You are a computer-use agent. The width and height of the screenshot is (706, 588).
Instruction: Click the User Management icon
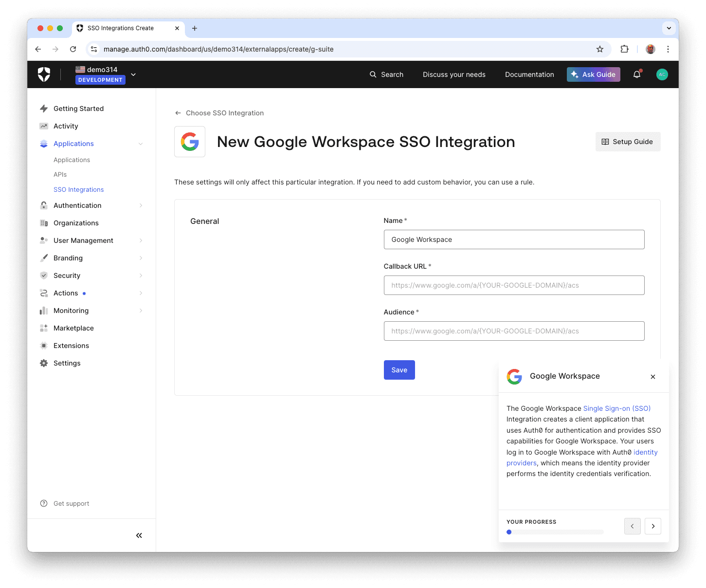click(44, 240)
